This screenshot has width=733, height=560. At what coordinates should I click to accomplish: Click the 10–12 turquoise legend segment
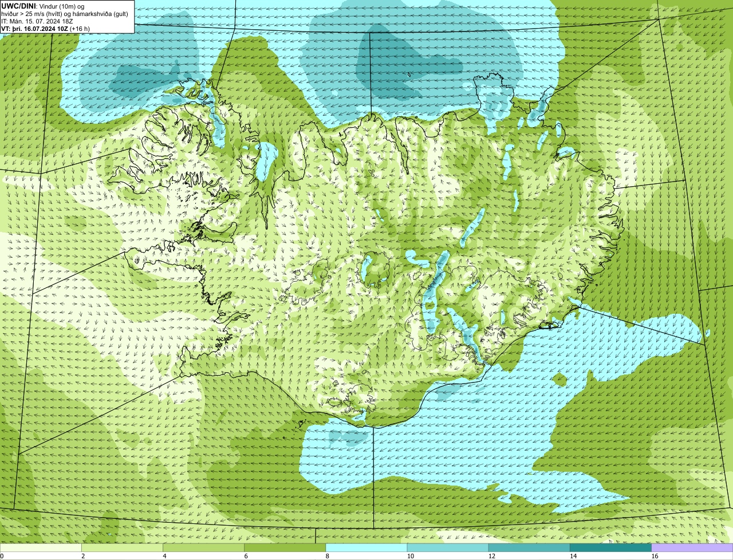click(x=448, y=547)
